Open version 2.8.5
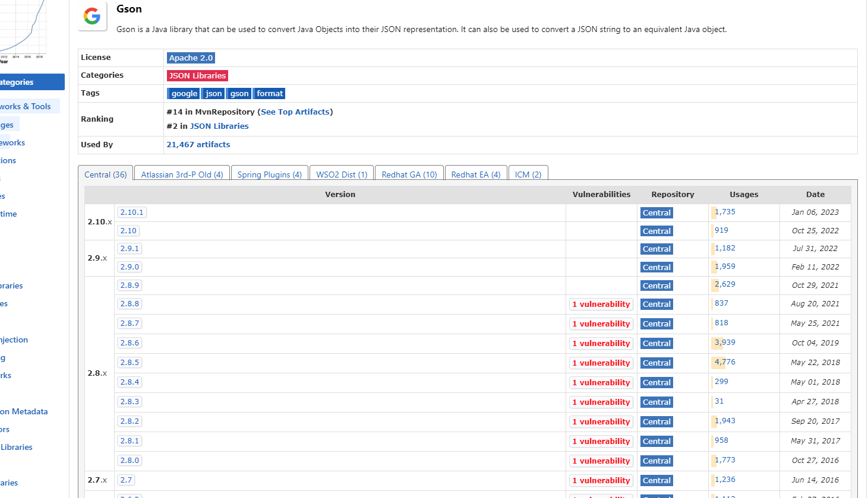The width and height of the screenshot is (868, 498). click(x=130, y=363)
